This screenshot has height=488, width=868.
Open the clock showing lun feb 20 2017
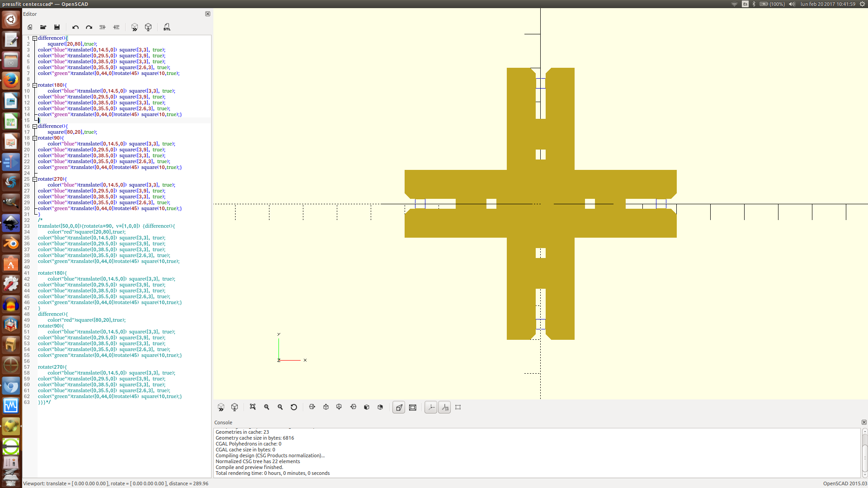coord(828,4)
